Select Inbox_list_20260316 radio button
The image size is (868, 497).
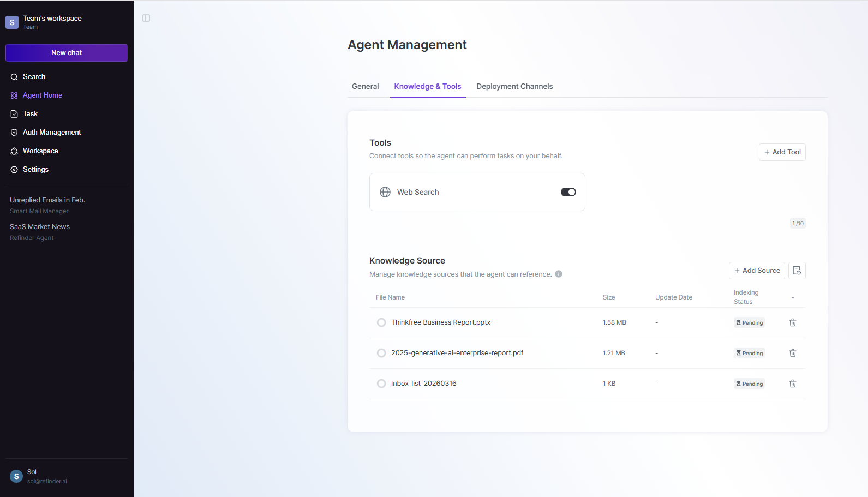pos(381,384)
